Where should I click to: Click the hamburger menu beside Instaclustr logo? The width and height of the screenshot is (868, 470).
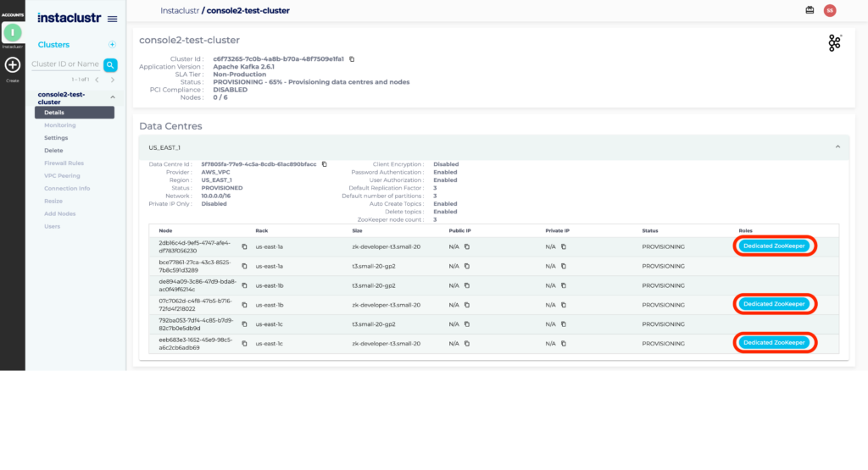112,19
